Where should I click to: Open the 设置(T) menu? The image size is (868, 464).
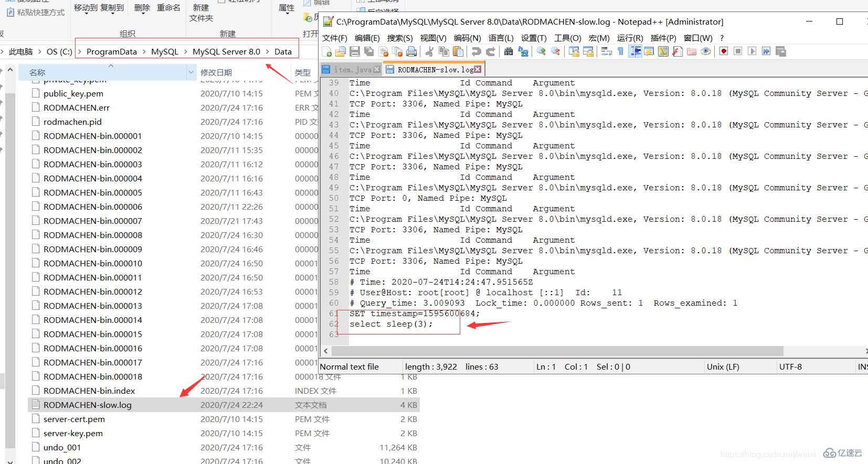(534, 38)
